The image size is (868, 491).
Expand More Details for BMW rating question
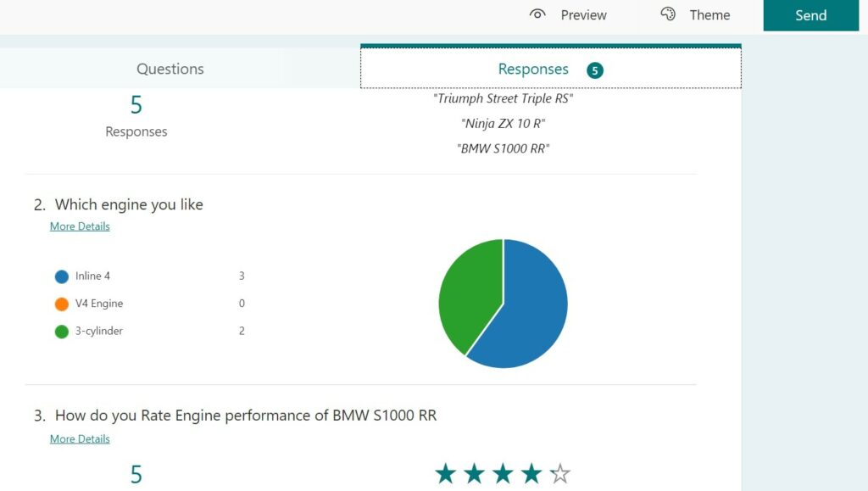tap(80, 438)
